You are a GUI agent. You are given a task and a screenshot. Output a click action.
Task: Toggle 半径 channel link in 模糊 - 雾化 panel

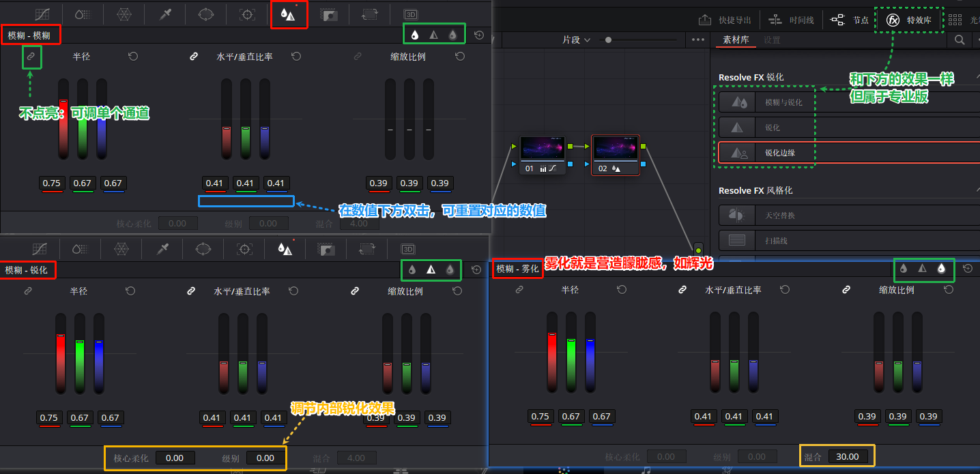coord(519,290)
